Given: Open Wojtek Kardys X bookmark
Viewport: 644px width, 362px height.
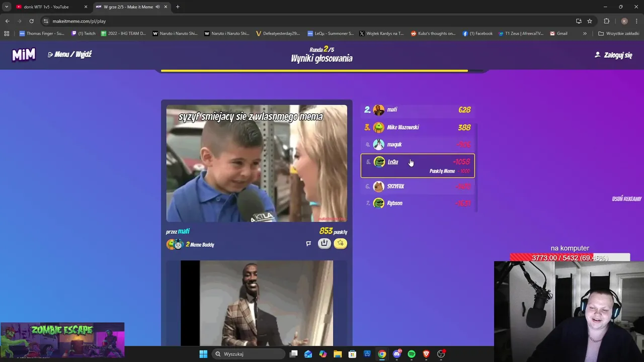Looking at the screenshot, I should [381, 34].
